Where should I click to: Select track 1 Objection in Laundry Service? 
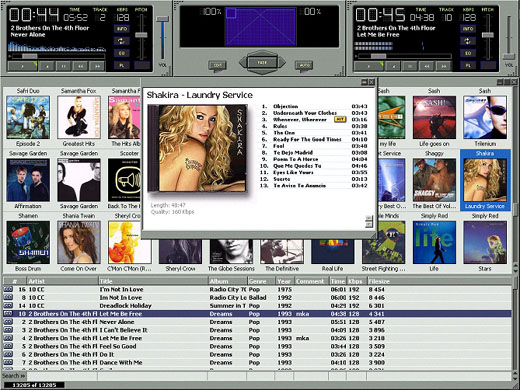[x=314, y=106]
